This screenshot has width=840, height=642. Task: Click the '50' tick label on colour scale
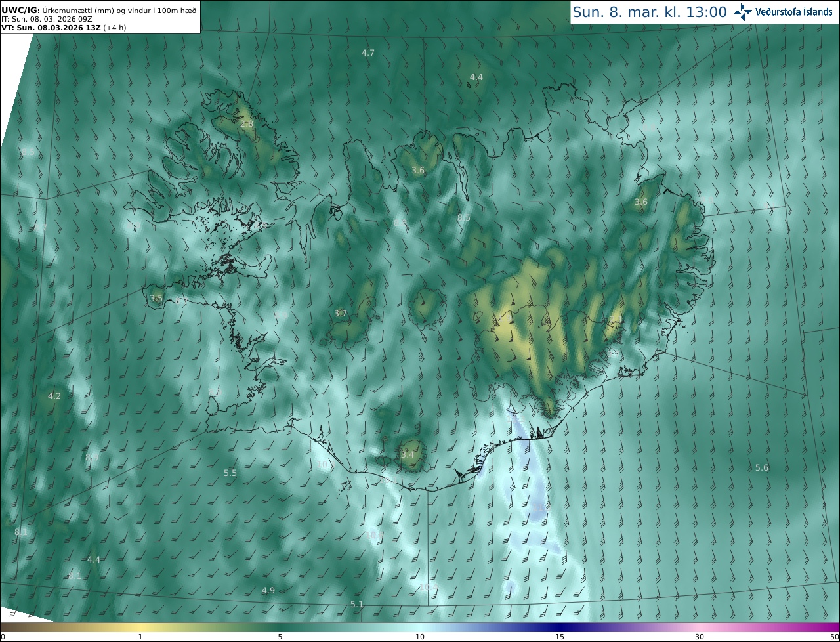(x=835, y=637)
